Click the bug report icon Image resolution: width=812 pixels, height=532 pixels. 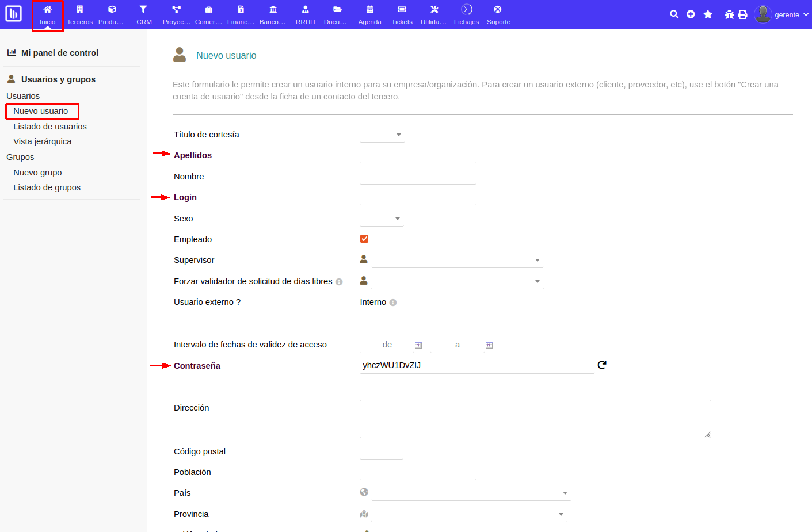coord(729,14)
